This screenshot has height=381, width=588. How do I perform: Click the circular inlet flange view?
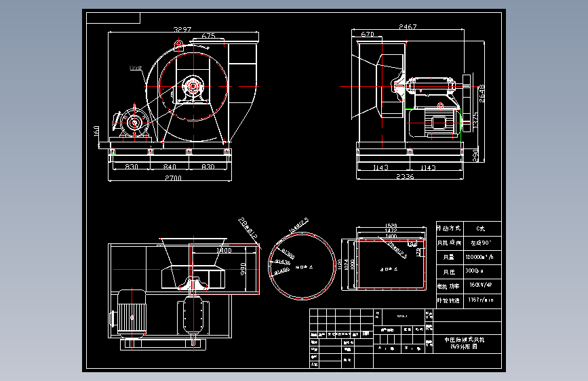coord(302,266)
